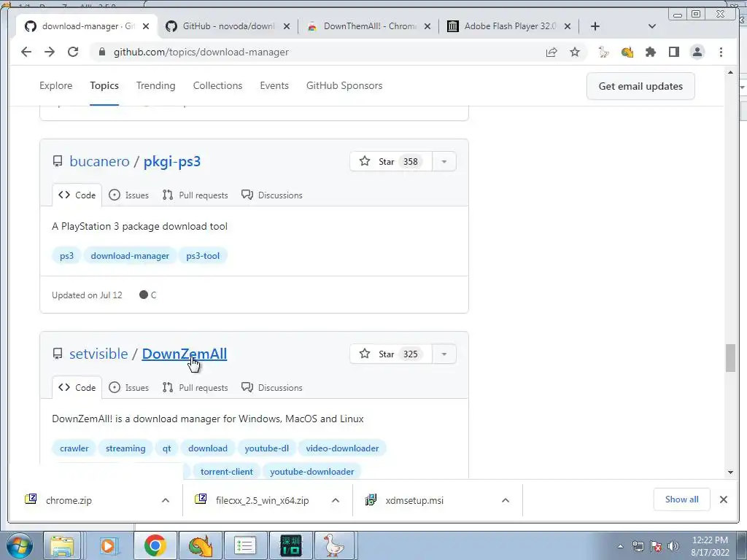The width and height of the screenshot is (747, 560).
Task: Click the torrent-client topic tag
Action: coord(227,472)
